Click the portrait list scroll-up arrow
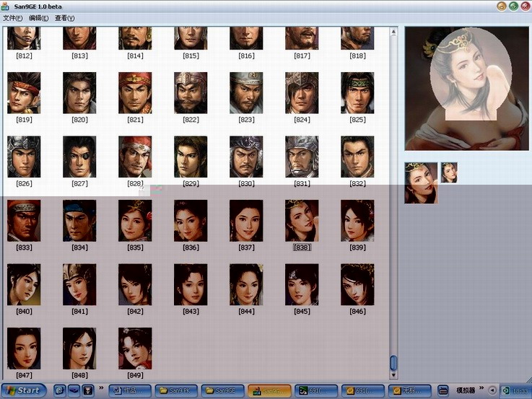The height and width of the screenshot is (399, 532). 393,32
